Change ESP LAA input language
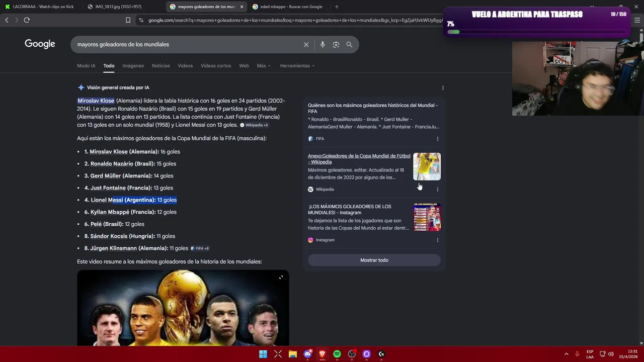The height and width of the screenshot is (362, 644). (590, 354)
